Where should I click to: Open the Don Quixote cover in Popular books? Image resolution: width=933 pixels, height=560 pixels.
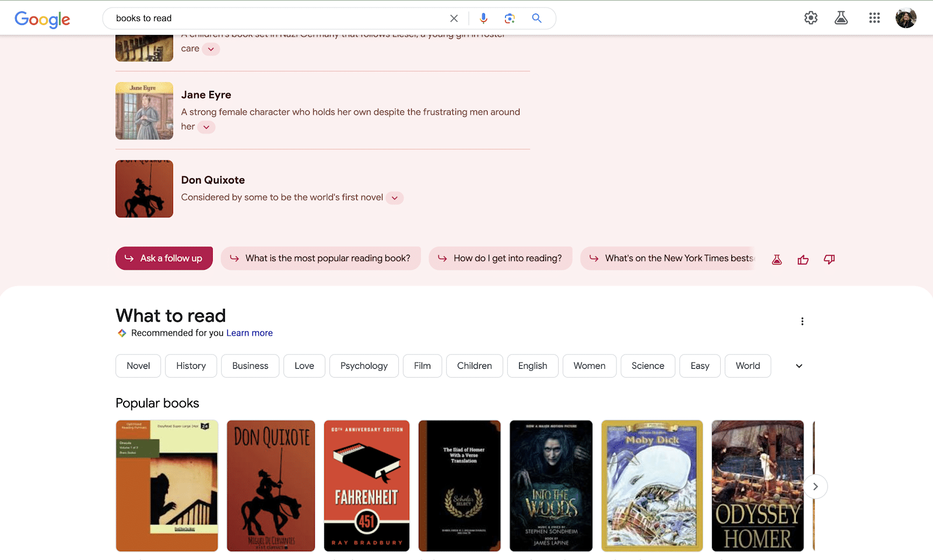[x=271, y=486]
